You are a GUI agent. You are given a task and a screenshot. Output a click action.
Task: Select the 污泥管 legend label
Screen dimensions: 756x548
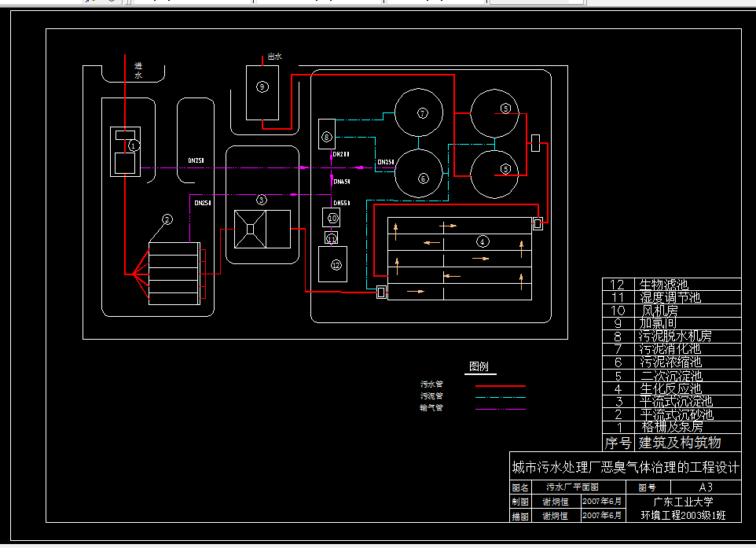pyautogui.click(x=431, y=395)
